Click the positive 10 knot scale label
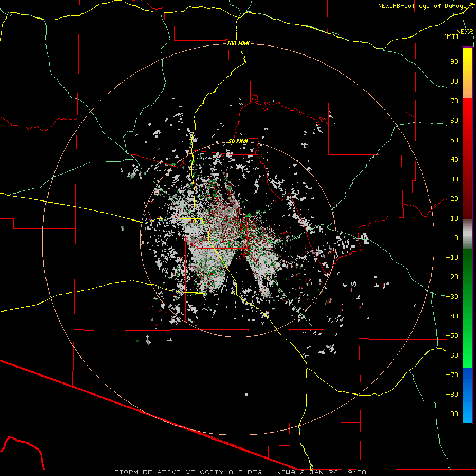This screenshot has width=476, height=476. [x=454, y=218]
